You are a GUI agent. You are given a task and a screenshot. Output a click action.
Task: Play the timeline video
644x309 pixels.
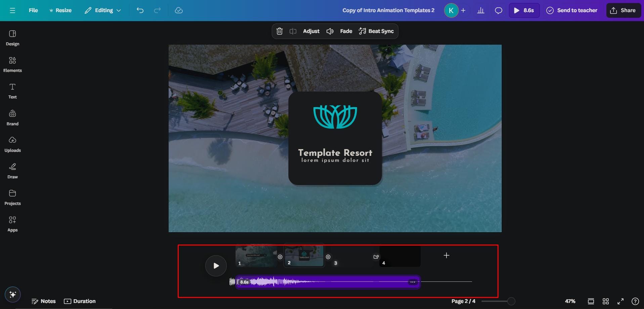[216, 266]
